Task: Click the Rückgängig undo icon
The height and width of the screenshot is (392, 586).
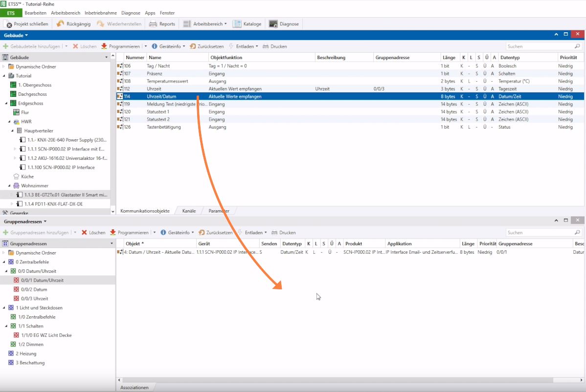Action: click(60, 24)
